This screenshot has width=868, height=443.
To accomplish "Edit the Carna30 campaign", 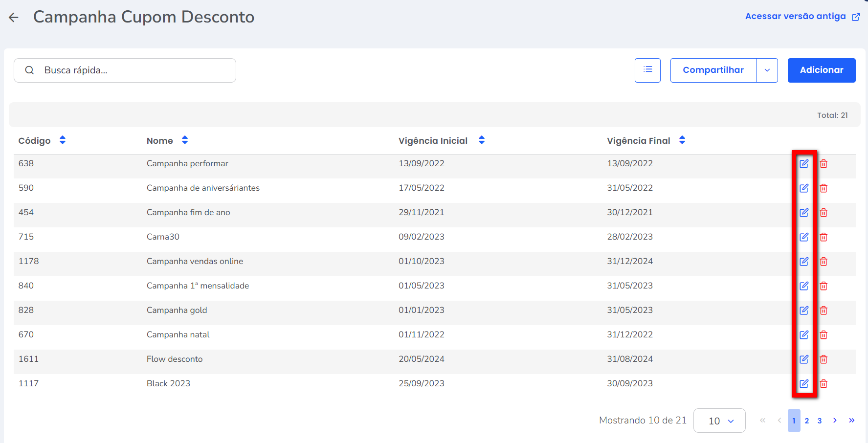I will coord(803,237).
